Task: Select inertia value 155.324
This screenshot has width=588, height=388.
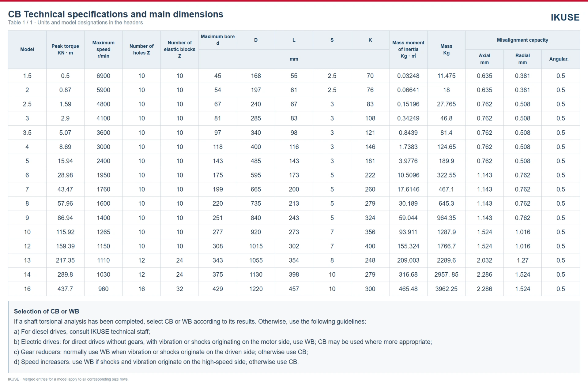Action: [x=408, y=246]
